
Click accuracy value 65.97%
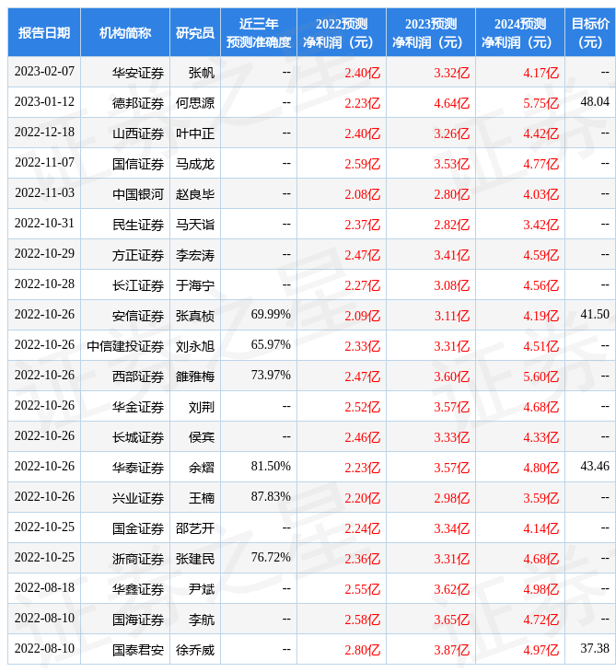pyautogui.click(x=271, y=344)
